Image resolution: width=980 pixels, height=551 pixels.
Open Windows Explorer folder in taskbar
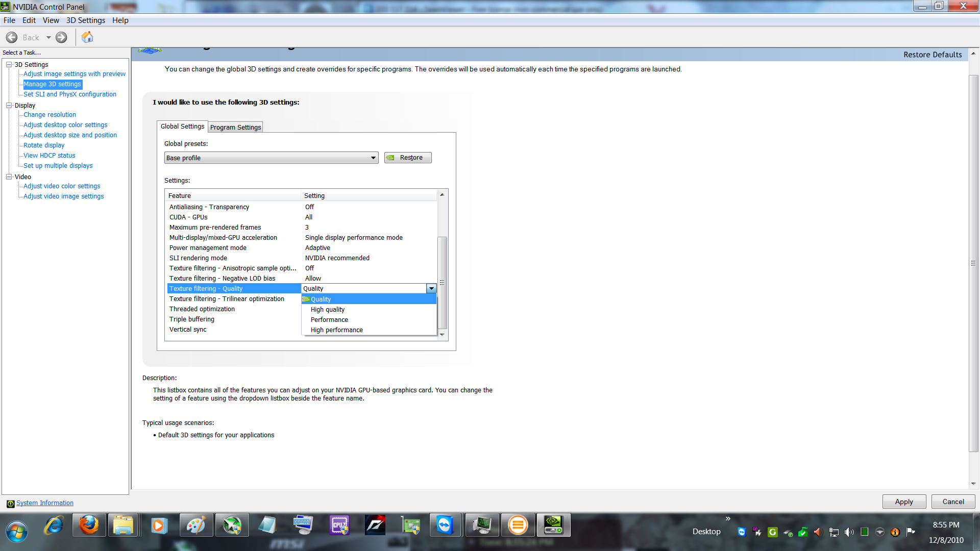click(x=123, y=525)
